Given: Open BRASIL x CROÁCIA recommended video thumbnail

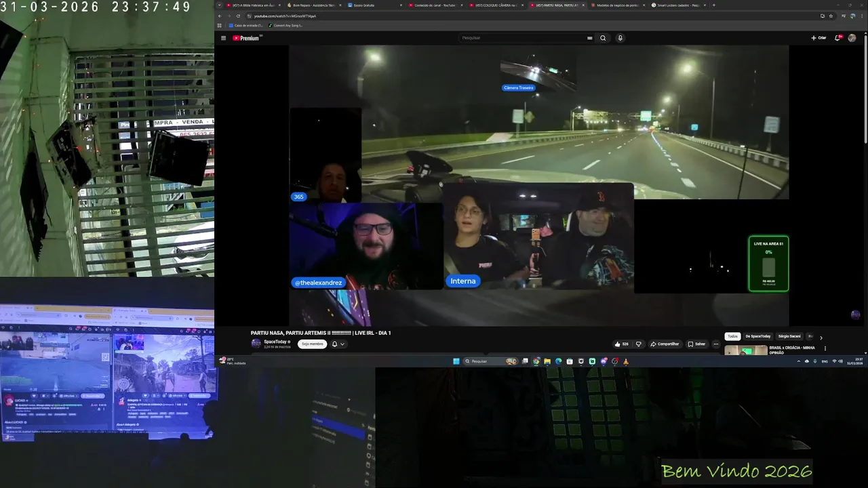Looking at the screenshot, I should 746,350.
